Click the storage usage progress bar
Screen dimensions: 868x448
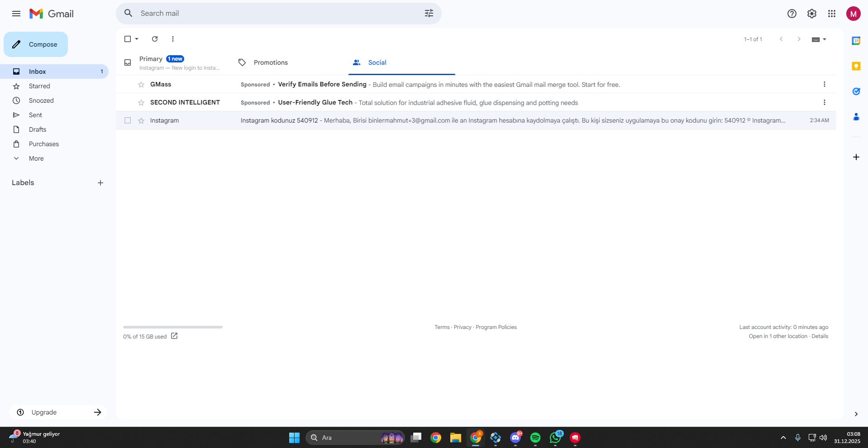click(173, 327)
